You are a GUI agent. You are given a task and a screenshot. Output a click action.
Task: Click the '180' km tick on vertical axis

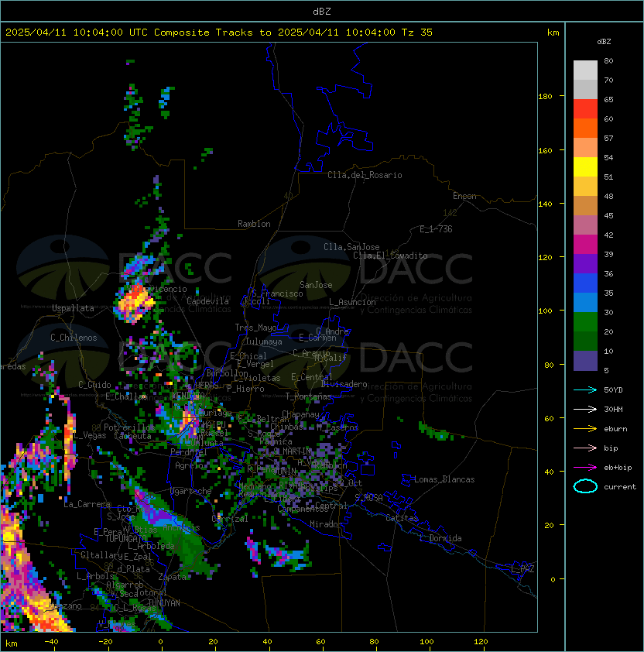545,97
